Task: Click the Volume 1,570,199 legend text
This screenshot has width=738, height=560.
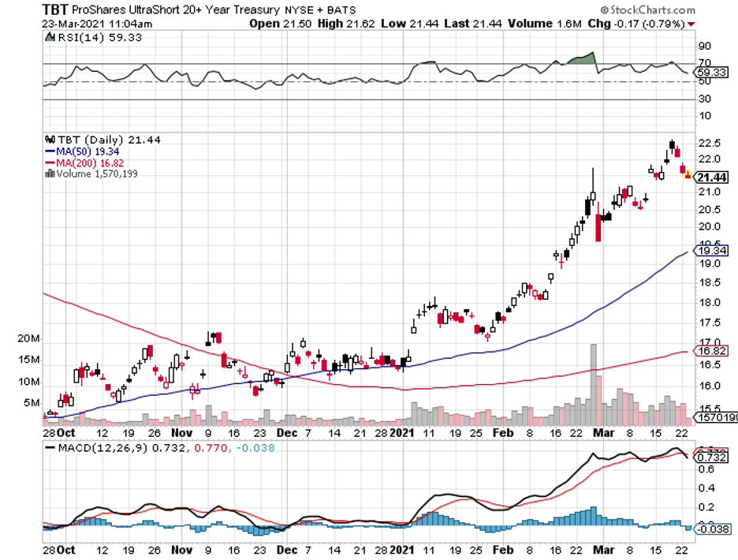Action: pyautogui.click(x=97, y=174)
